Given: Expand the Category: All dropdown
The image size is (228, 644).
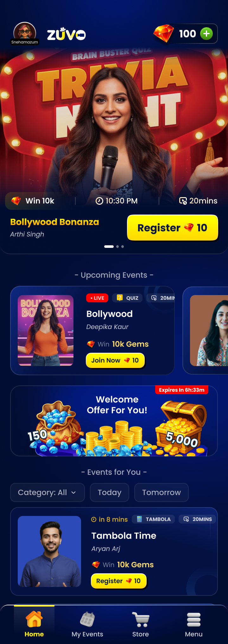Looking at the screenshot, I should (x=47, y=493).
